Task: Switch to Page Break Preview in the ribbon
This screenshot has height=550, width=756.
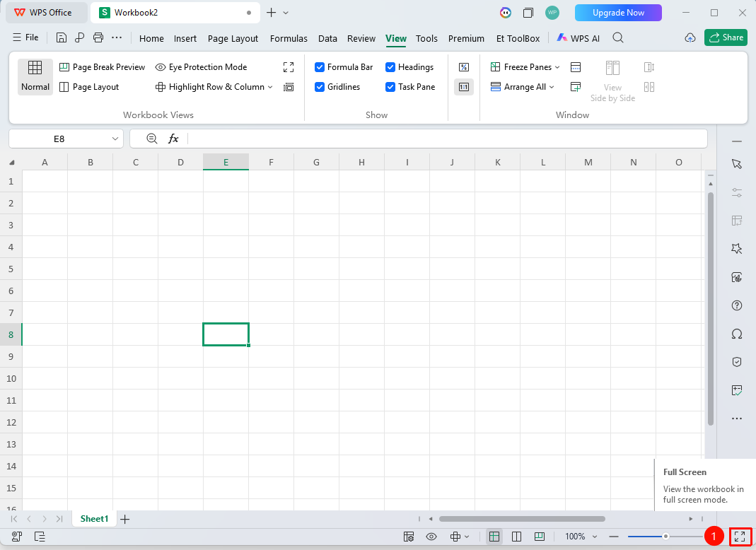Action: pos(102,67)
